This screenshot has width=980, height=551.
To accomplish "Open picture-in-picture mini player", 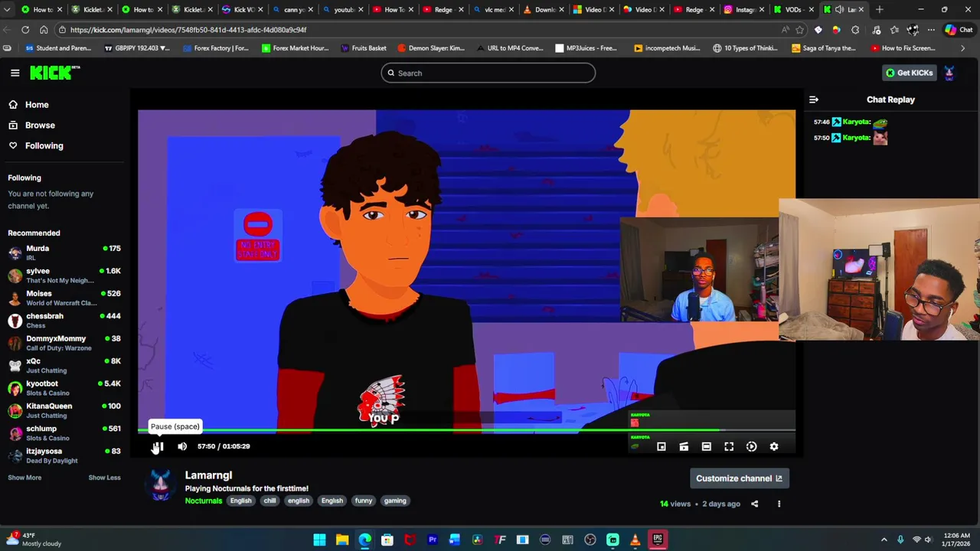I will point(661,446).
